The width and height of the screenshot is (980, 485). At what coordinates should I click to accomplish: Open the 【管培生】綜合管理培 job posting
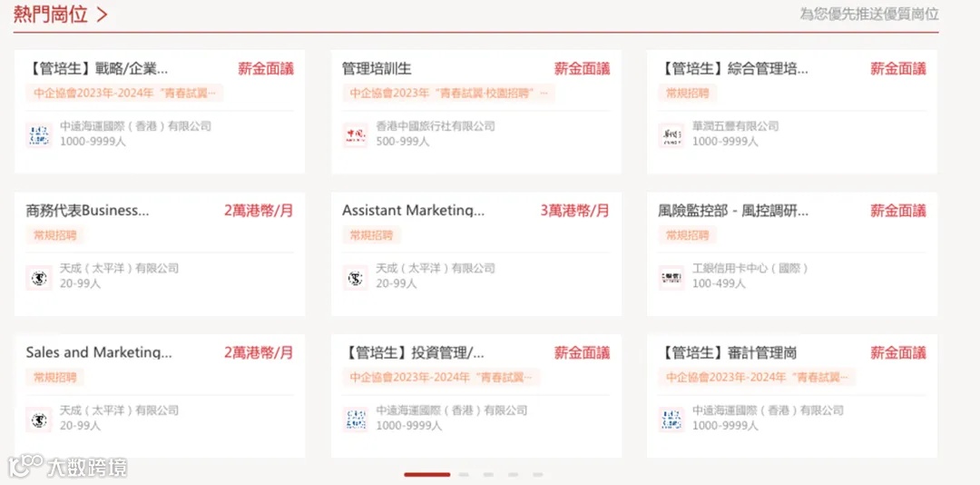point(733,69)
